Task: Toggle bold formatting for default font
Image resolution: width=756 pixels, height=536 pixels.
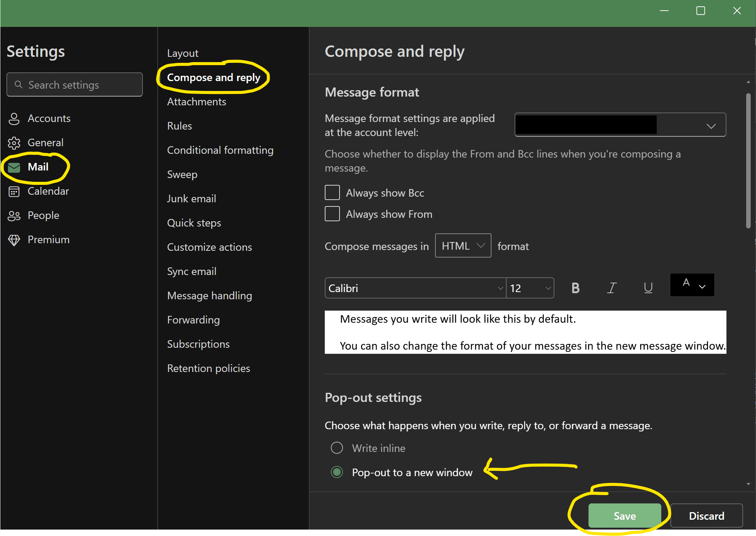Action: (x=575, y=288)
